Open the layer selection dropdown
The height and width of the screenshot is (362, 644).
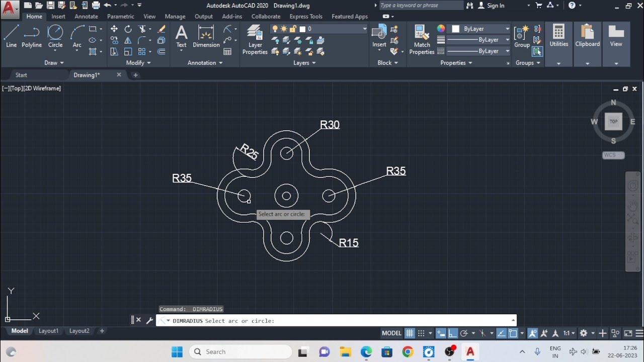(319, 29)
